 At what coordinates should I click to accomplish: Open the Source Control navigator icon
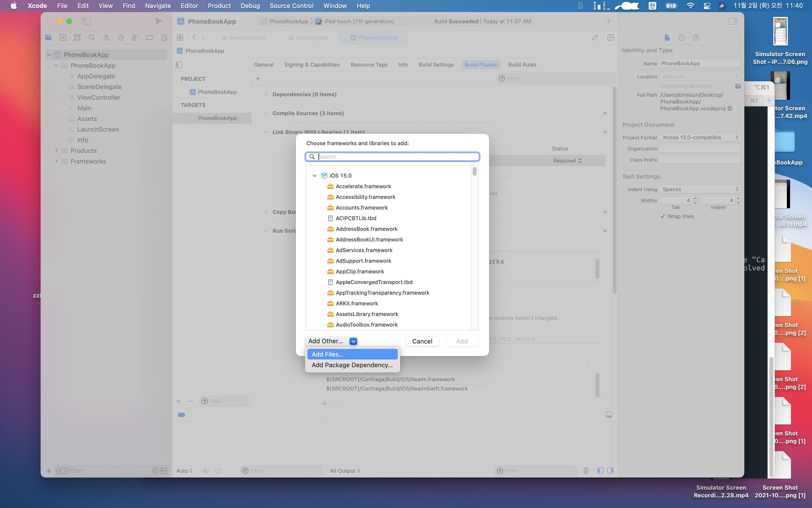pyautogui.click(x=63, y=38)
